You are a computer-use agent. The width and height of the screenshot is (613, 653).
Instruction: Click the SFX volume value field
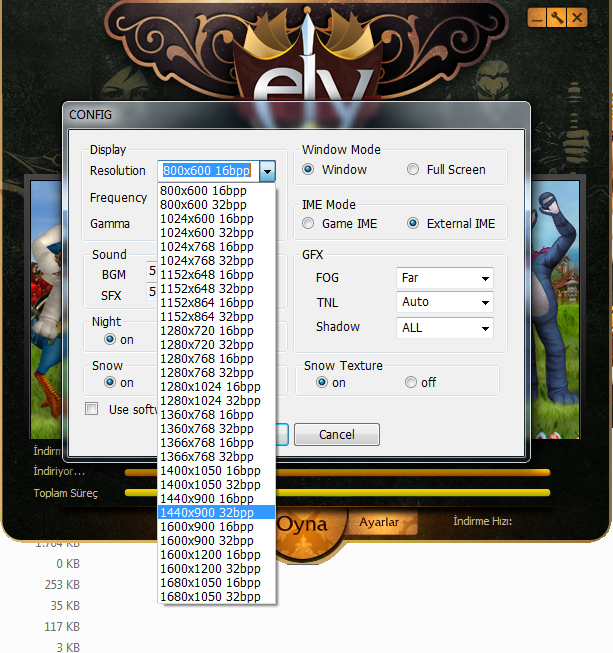152,292
